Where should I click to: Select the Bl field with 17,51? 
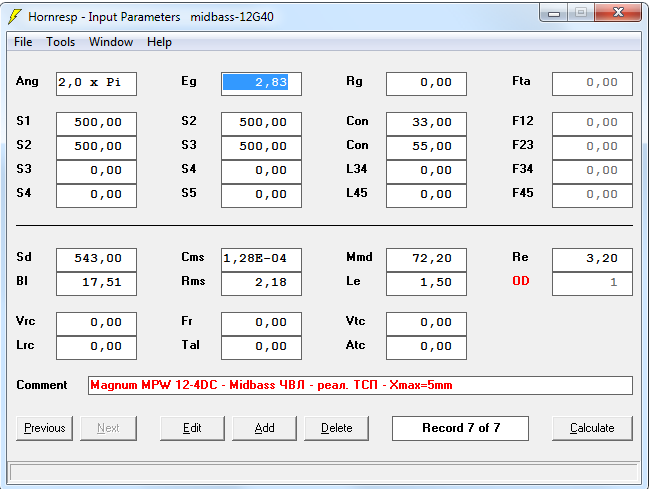pos(96,284)
